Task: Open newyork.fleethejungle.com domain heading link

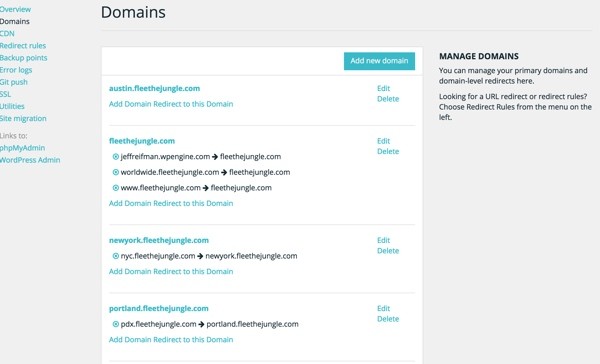Action: pyautogui.click(x=159, y=240)
